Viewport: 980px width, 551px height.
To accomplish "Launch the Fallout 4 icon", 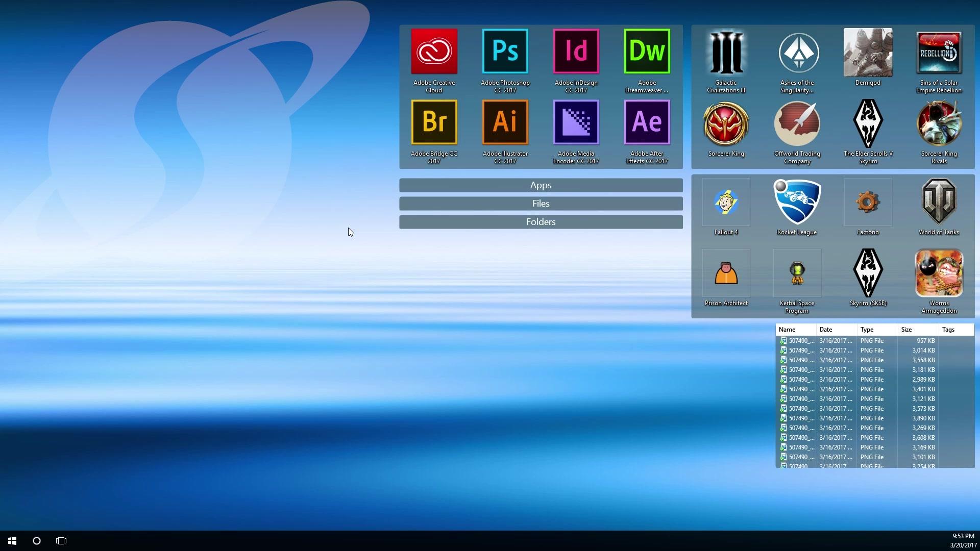I will click(726, 202).
